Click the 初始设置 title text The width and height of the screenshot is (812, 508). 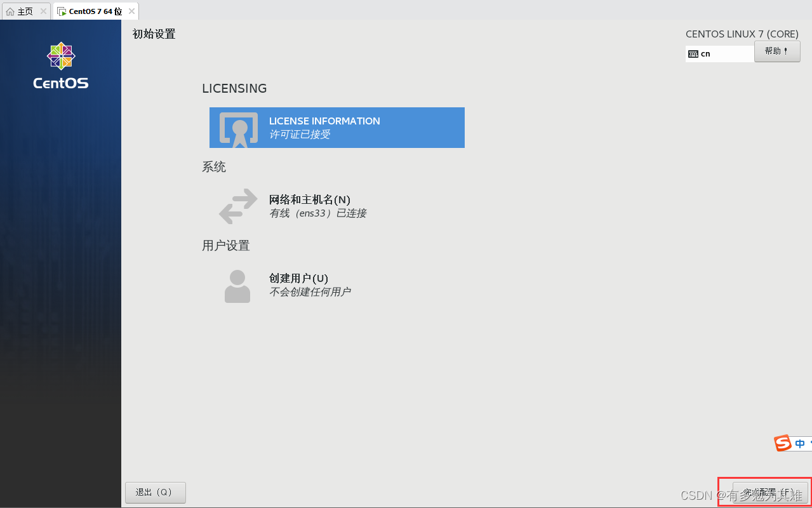coord(154,34)
